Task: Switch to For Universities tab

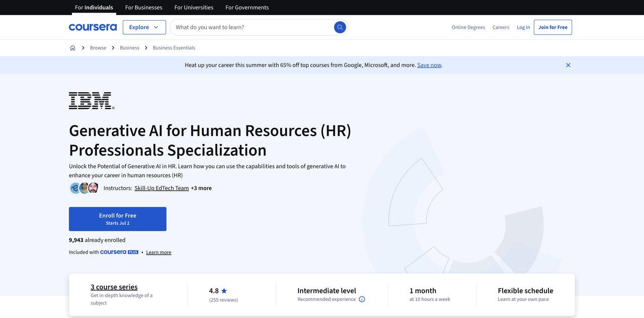Action: coord(194,8)
